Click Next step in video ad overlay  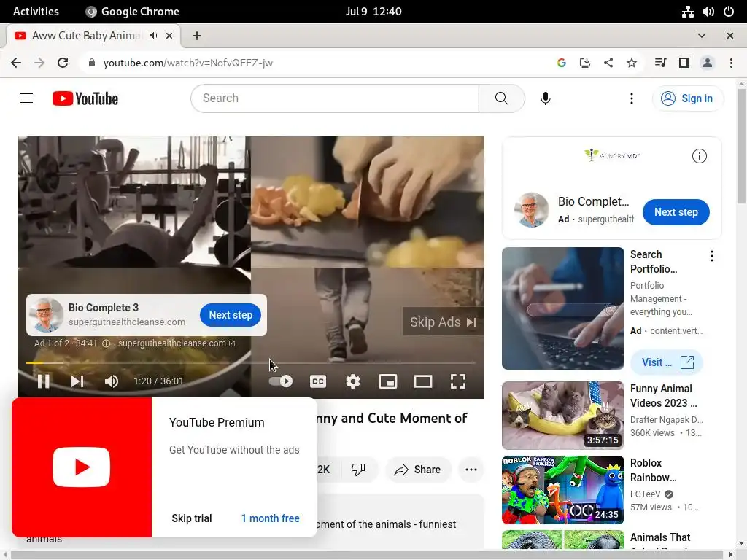coord(231,315)
